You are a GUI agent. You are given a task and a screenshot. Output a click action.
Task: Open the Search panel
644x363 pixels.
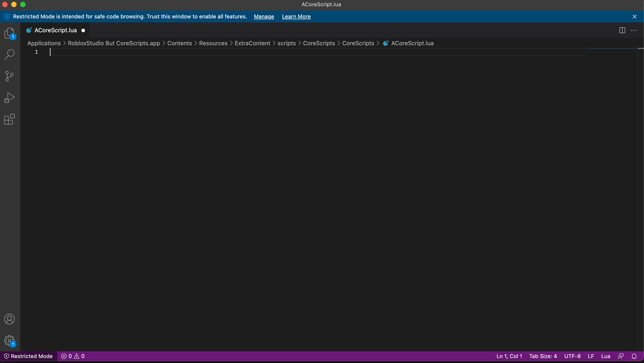9,54
